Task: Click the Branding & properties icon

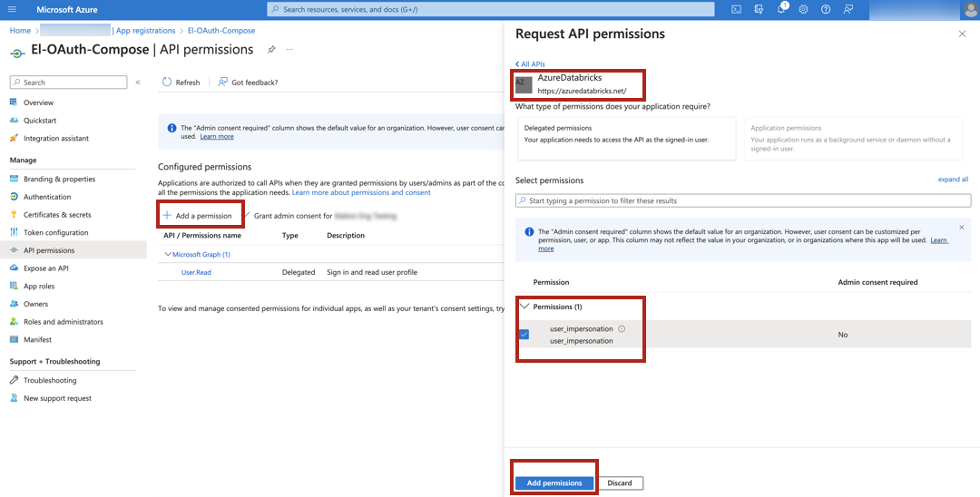Action: pyautogui.click(x=14, y=179)
